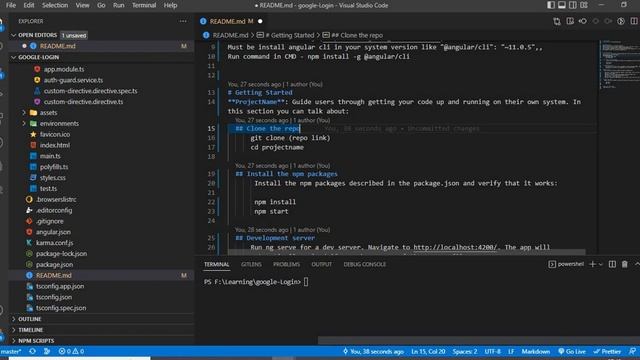
Task: Select the powershell terminal entry
Action: (x=566, y=264)
